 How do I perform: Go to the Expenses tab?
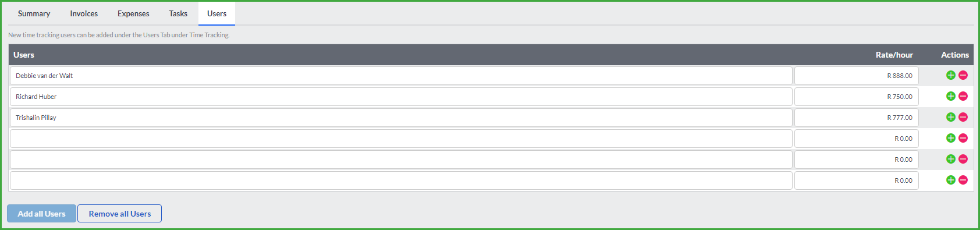point(133,13)
